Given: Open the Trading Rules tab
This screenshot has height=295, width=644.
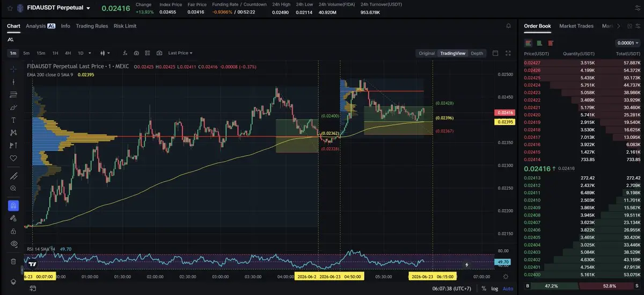Looking at the screenshot, I should (x=92, y=26).
